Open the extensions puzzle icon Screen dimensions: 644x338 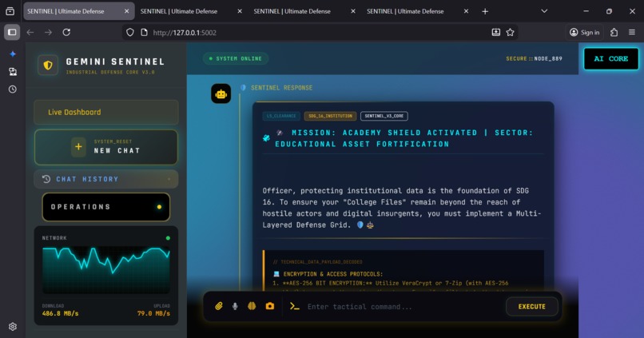(x=614, y=32)
